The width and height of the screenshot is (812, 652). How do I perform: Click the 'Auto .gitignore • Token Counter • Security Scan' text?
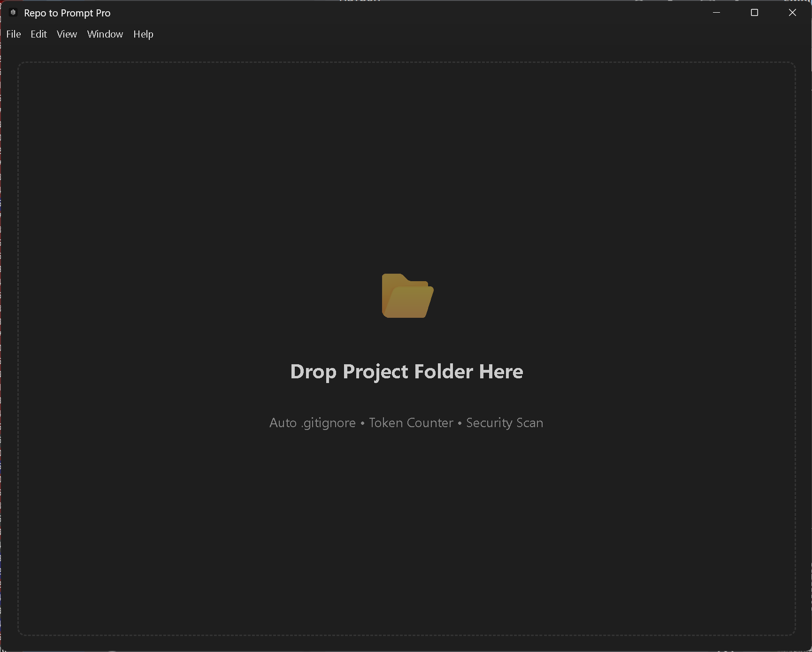[406, 423]
